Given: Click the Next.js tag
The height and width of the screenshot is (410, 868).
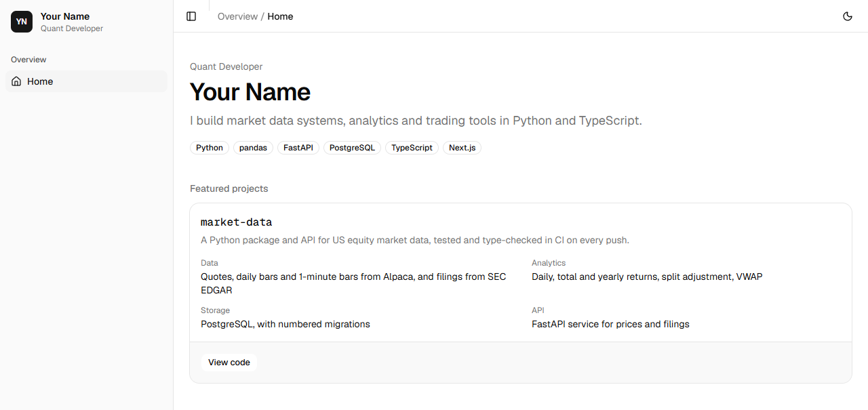Looking at the screenshot, I should [462, 148].
